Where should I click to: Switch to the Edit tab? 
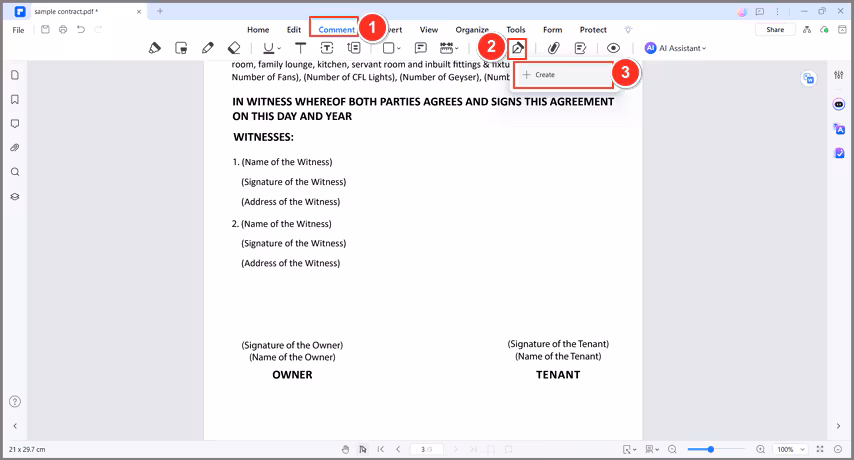click(x=294, y=30)
